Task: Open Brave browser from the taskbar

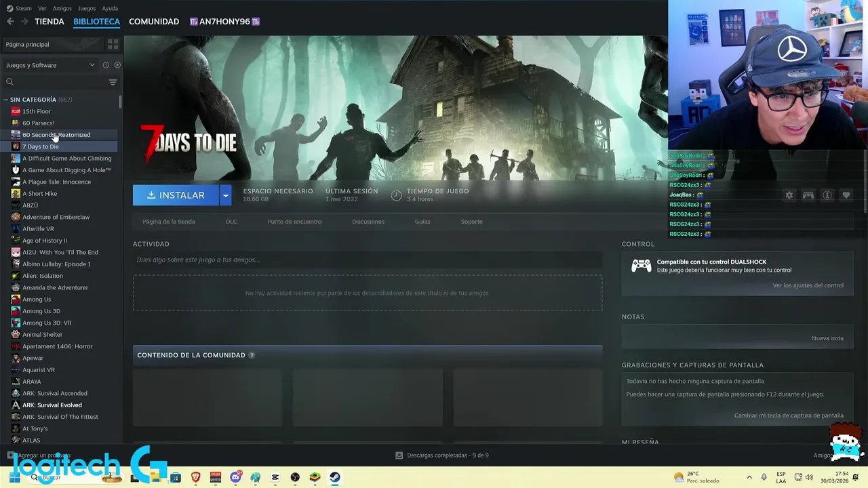Action: click(x=196, y=477)
